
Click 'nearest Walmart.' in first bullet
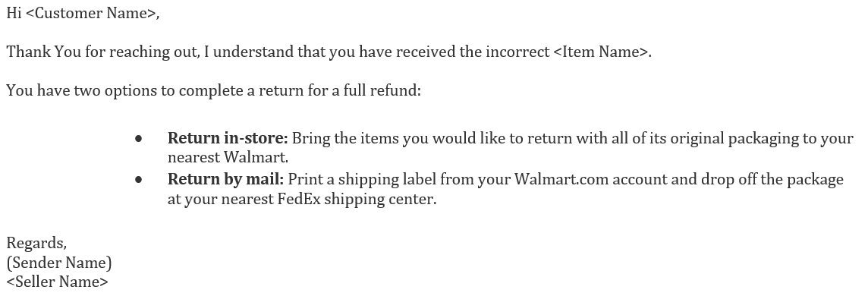228,158
